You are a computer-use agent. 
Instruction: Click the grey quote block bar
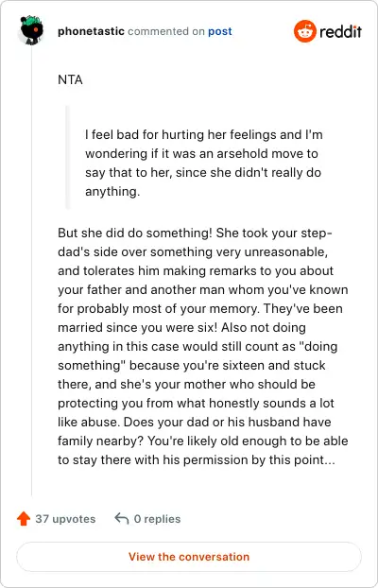pyautogui.click(x=67, y=157)
